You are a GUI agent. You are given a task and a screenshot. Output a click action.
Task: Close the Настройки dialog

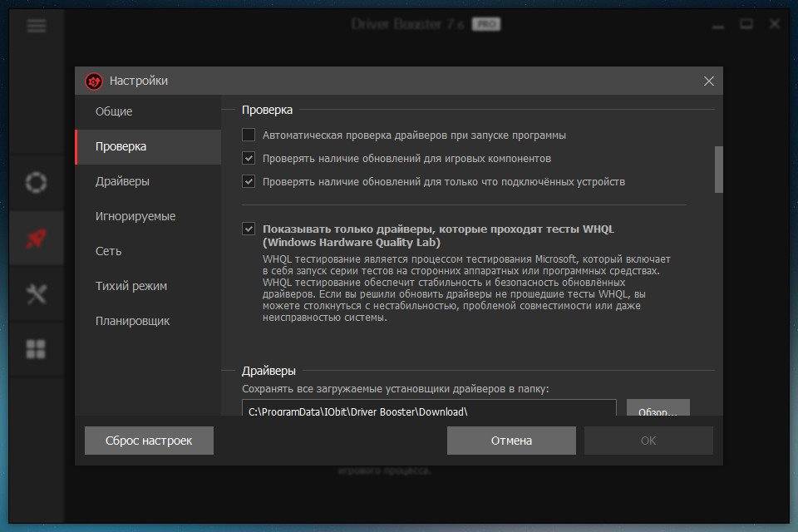(x=708, y=81)
